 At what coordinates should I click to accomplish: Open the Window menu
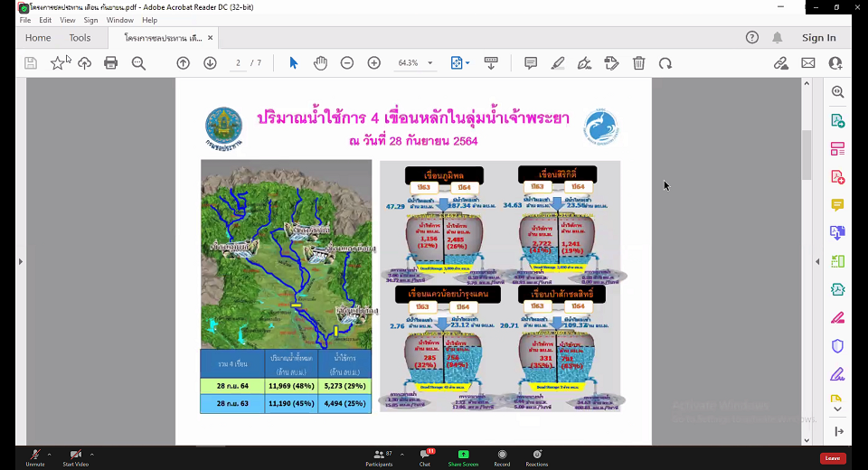click(120, 20)
